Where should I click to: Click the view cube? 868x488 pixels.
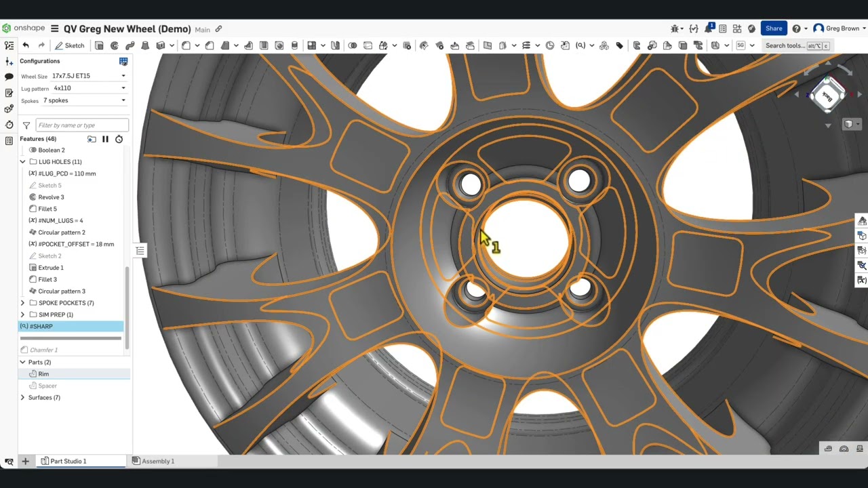(x=827, y=95)
